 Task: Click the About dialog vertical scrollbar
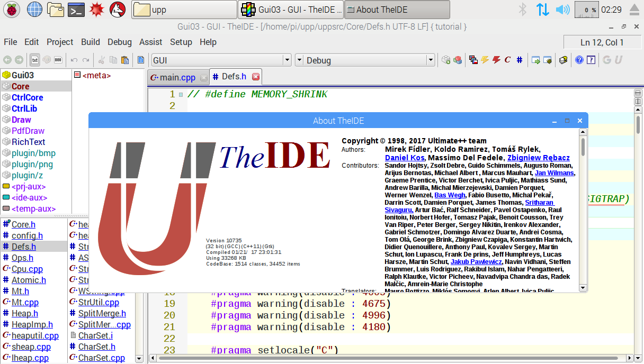(x=583, y=212)
